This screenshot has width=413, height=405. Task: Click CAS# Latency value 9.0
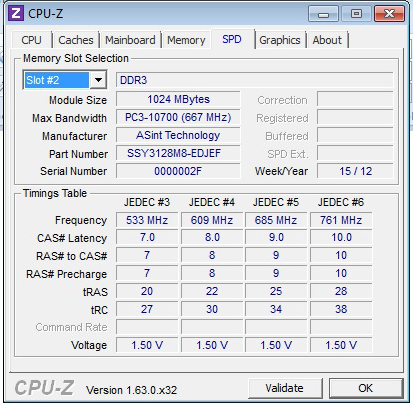click(276, 238)
